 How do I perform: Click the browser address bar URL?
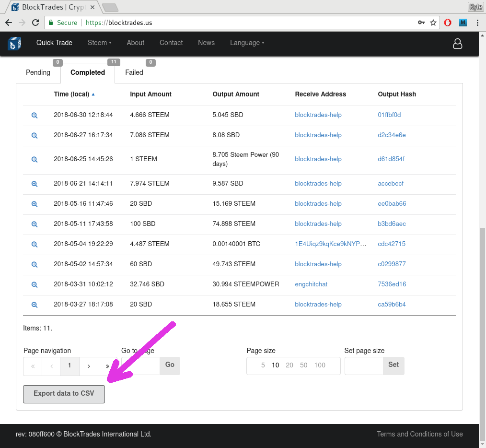[119, 23]
